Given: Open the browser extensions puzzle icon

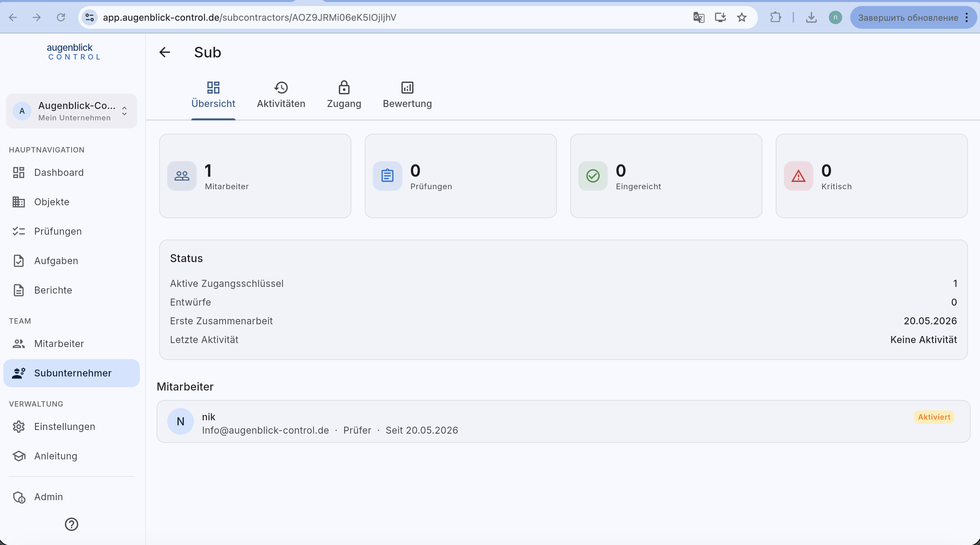Looking at the screenshot, I should coord(775,17).
